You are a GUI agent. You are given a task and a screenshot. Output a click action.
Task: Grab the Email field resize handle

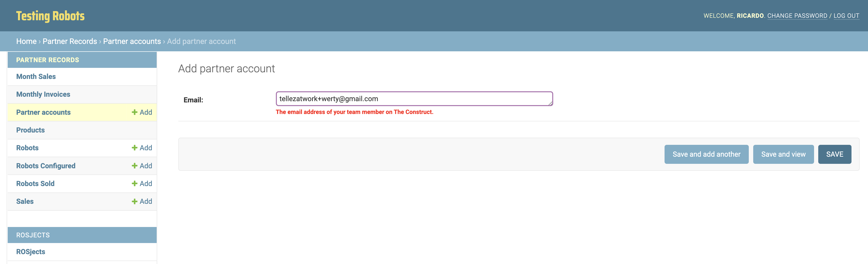tap(551, 103)
